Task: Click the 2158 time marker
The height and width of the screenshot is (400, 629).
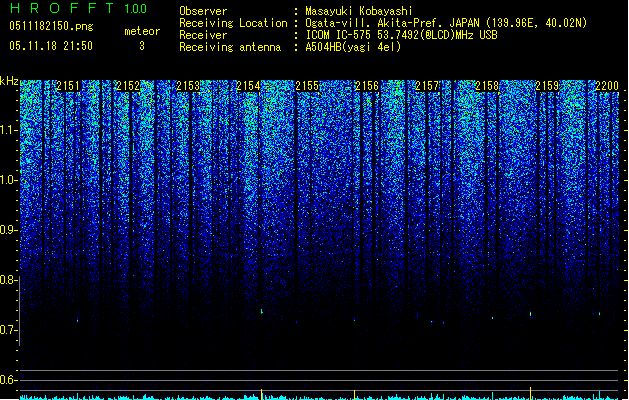Action: coord(487,86)
